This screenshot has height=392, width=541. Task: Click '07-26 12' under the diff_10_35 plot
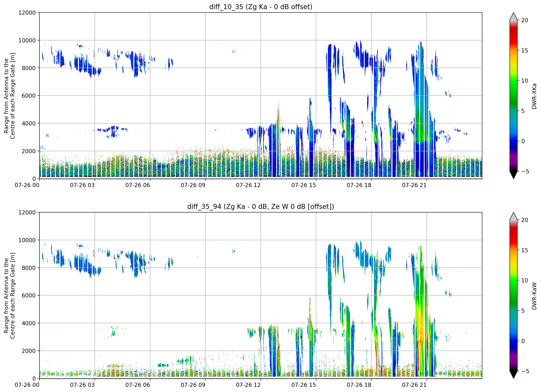click(x=248, y=185)
